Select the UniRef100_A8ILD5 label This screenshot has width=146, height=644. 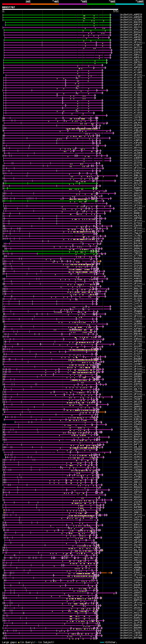pyautogui.click(x=131, y=183)
